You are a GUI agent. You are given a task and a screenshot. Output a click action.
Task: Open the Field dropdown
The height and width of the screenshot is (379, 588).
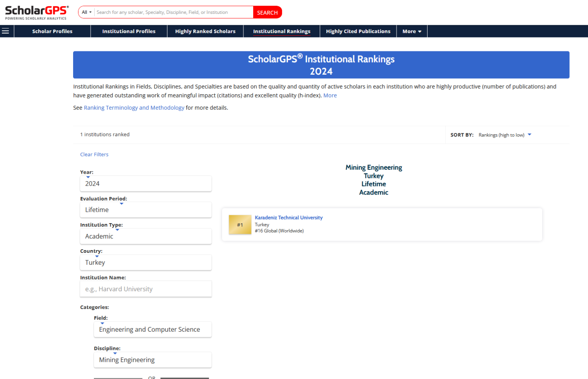pyautogui.click(x=153, y=329)
